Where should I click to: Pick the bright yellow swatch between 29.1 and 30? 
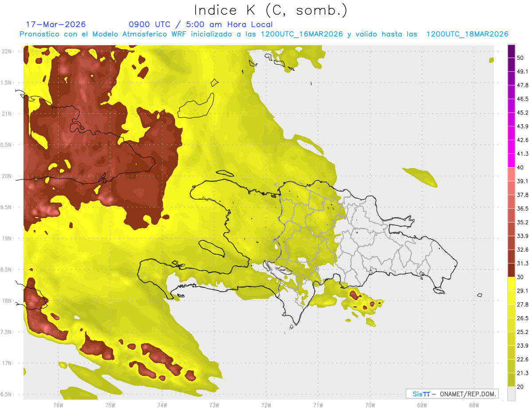coord(511,284)
